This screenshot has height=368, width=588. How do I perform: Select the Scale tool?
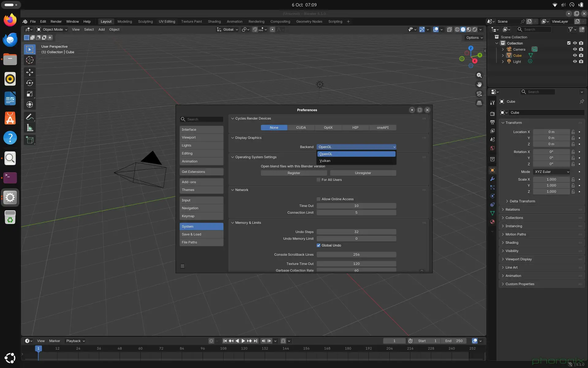[x=30, y=94]
